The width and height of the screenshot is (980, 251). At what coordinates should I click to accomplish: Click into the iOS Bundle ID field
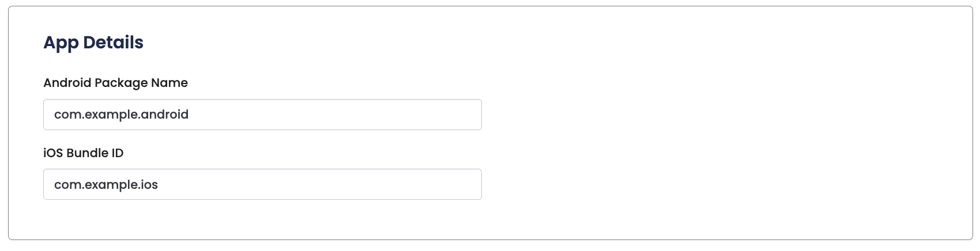pyautogui.click(x=262, y=184)
